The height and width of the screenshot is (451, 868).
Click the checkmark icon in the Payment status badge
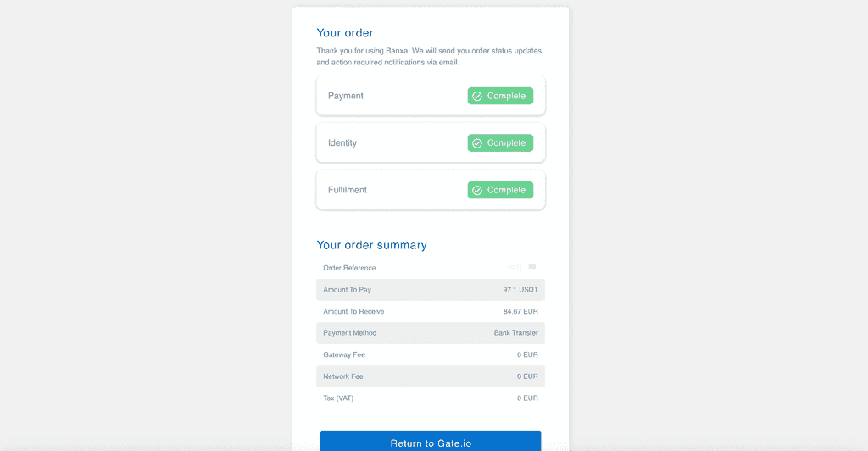[x=477, y=97]
